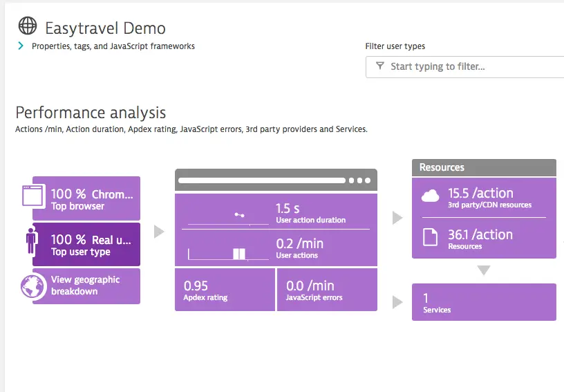Click the earth globe geographic breakdown icon
Image resolution: width=564 pixels, height=392 pixels.
(33, 286)
